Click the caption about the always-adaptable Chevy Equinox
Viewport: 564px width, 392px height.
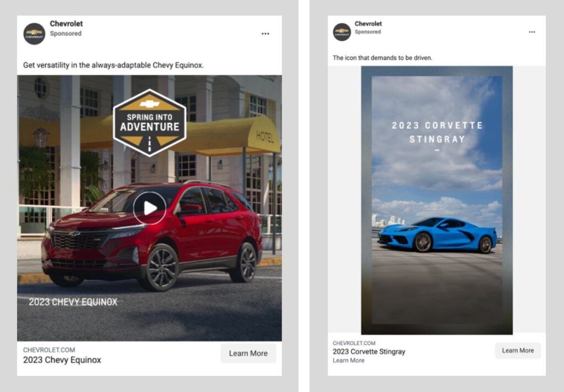click(x=113, y=65)
